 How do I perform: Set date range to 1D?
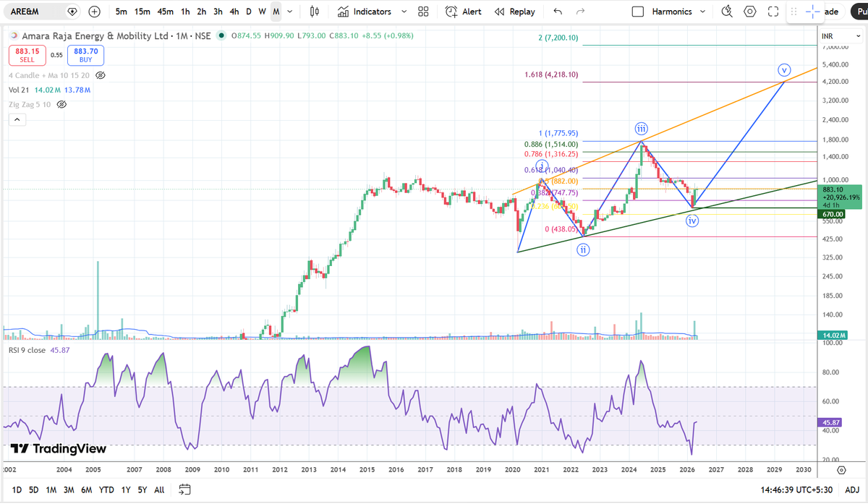pyautogui.click(x=17, y=490)
